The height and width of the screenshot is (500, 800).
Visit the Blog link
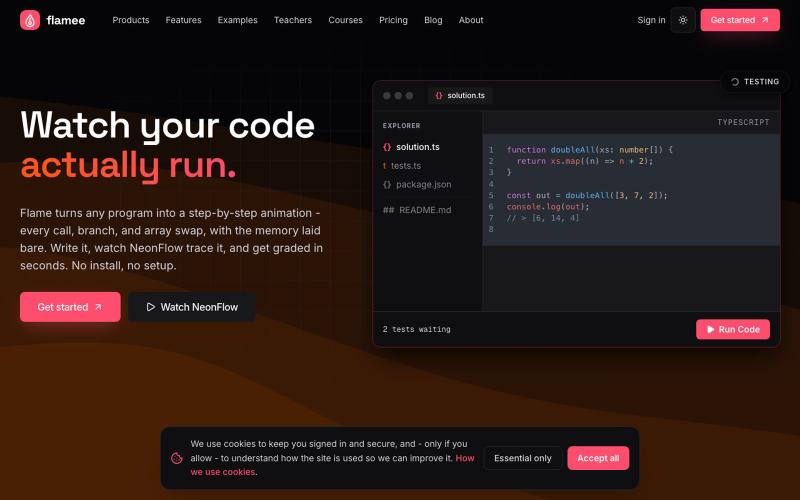tap(433, 20)
